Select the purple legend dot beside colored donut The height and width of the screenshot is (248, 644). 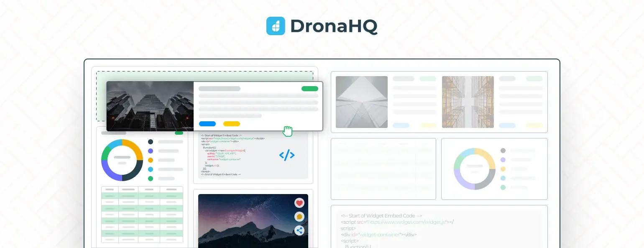tap(151, 151)
